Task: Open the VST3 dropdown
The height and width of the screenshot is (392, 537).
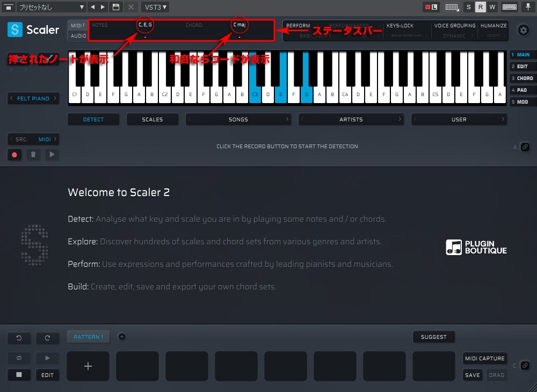Action: 155,7
